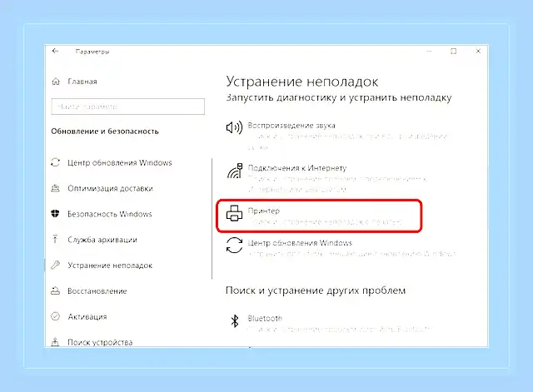Select Устранение неполадок in sidebar
This screenshot has height=392, width=533.
point(110,265)
